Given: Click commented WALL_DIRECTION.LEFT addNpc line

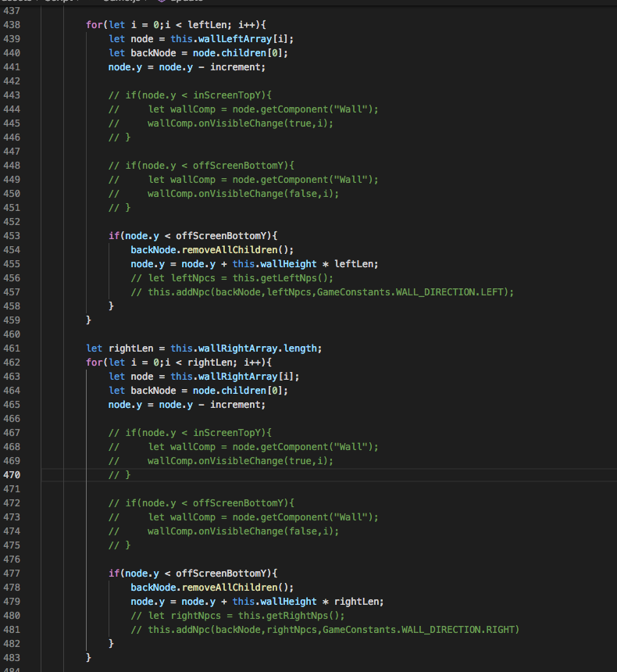Looking at the screenshot, I should (x=323, y=292).
